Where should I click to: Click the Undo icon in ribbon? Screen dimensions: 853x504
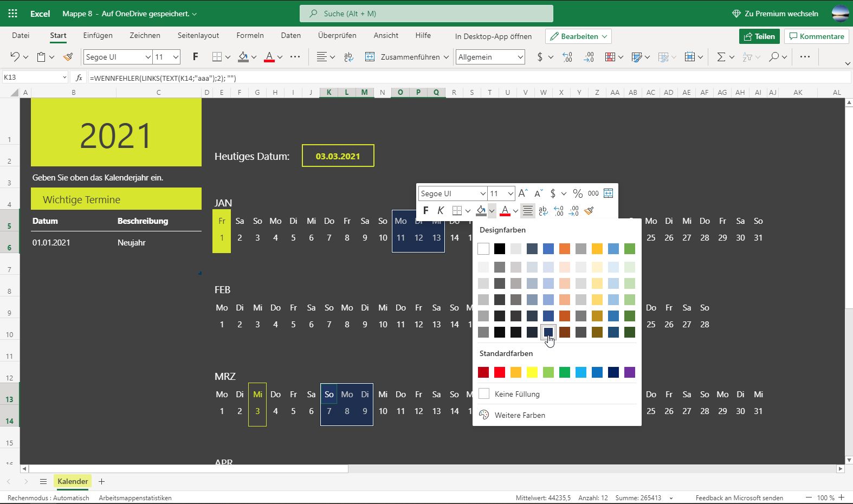[15, 57]
